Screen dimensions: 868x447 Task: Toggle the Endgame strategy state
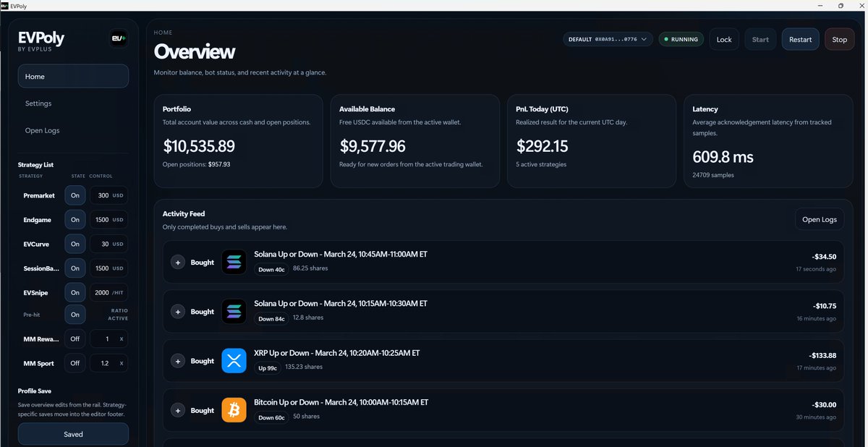[75, 220]
